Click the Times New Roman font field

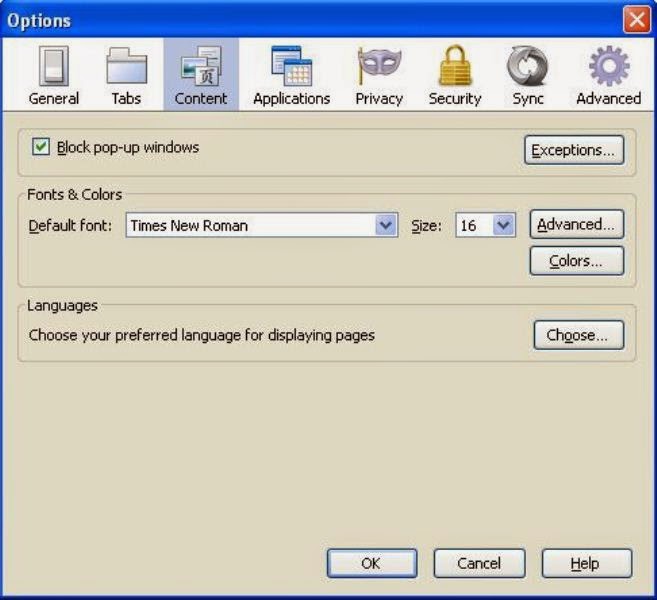point(261,225)
